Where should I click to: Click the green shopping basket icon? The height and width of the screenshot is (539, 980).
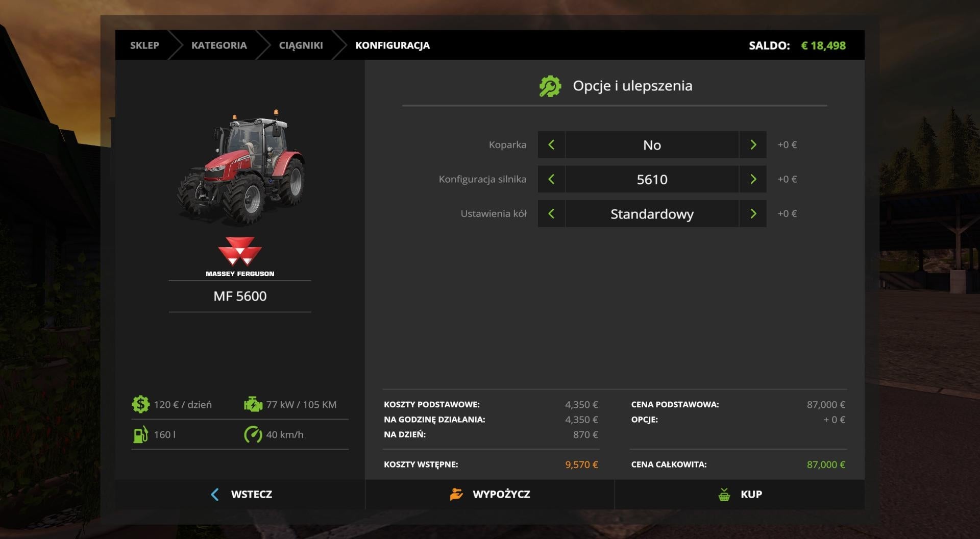pos(724,494)
